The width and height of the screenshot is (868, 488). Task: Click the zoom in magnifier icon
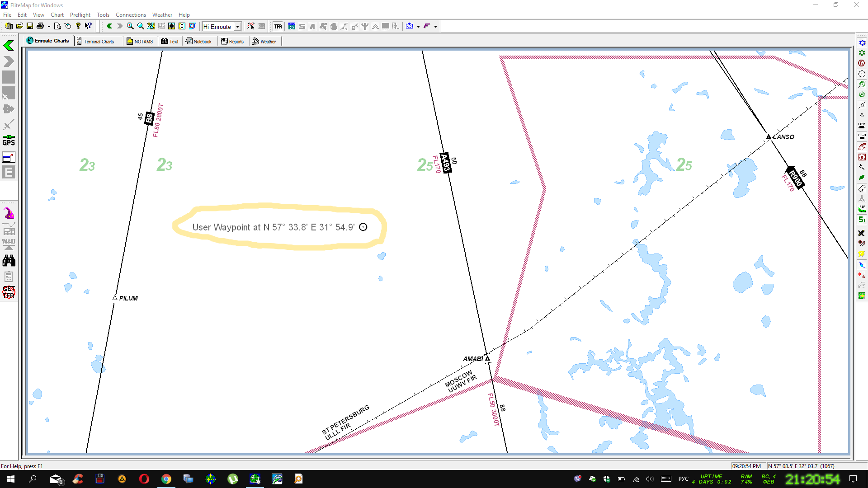click(130, 26)
